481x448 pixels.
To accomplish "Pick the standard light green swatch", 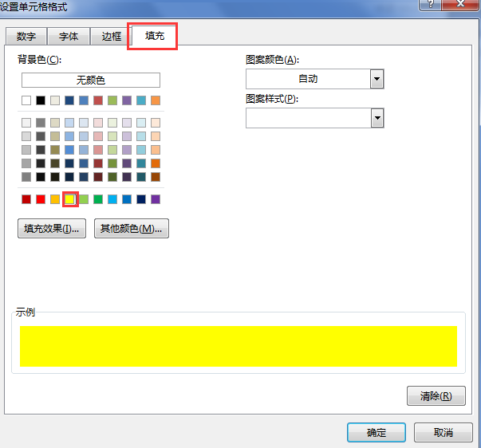I will [84, 199].
